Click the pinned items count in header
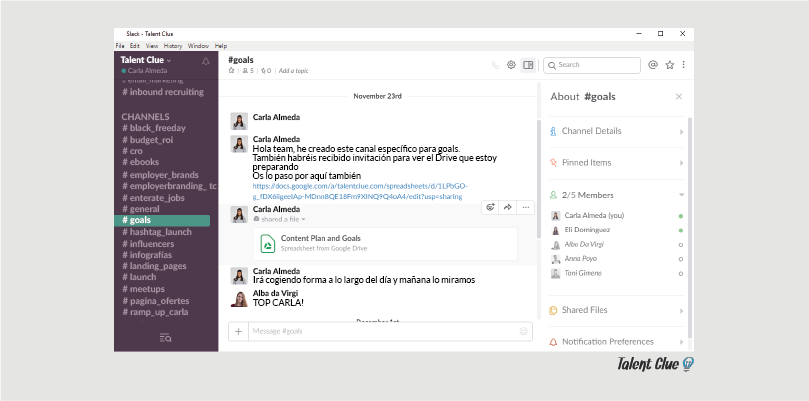The width and height of the screenshot is (809, 401). pos(266,71)
